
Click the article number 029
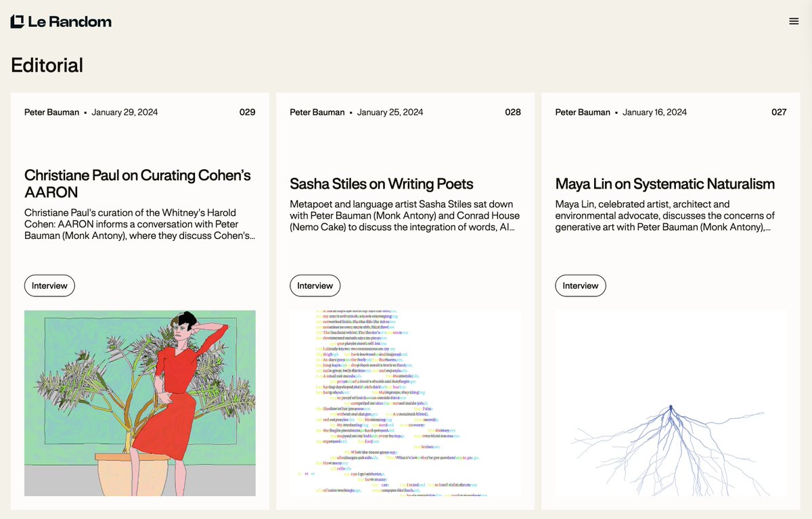click(248, 112)
